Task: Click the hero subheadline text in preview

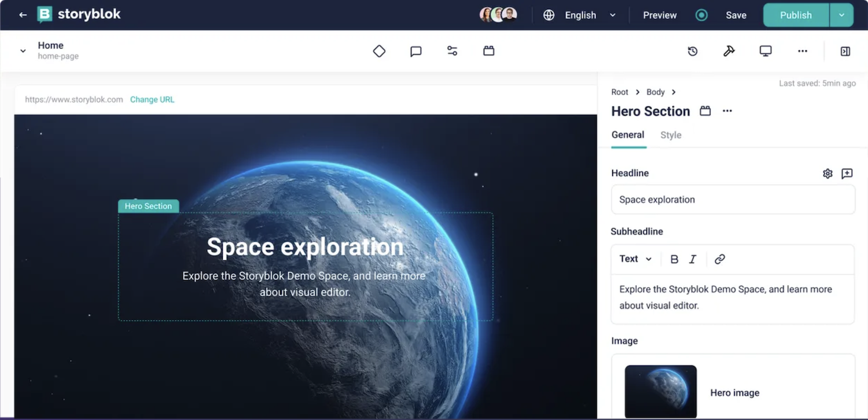Action: coord(304,284)
